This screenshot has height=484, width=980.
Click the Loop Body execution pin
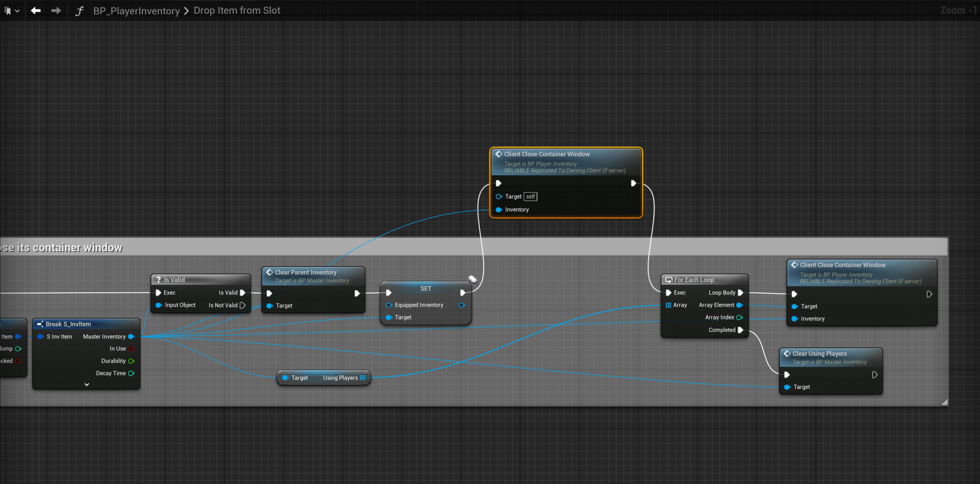[740, 293]
